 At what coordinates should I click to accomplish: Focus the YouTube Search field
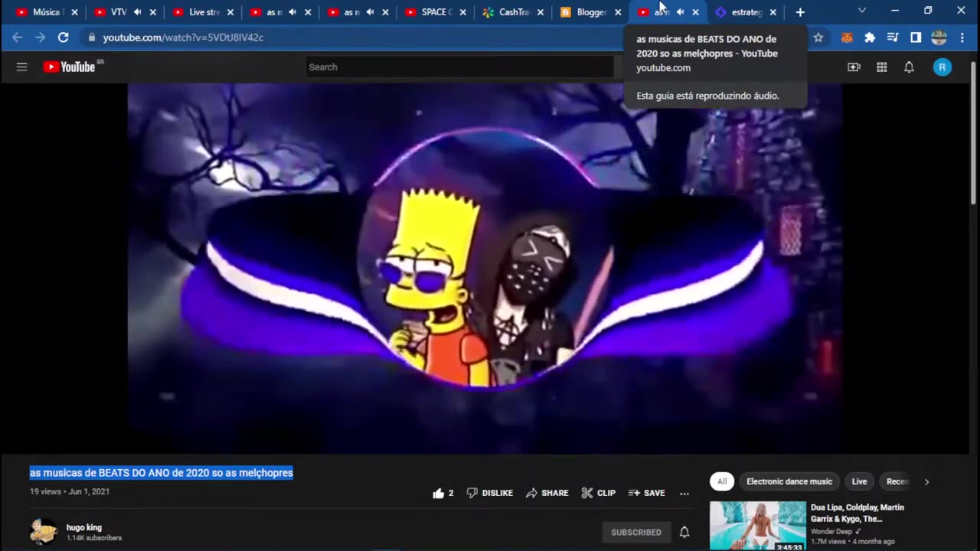pyautogui.click(x=459, y=67)
